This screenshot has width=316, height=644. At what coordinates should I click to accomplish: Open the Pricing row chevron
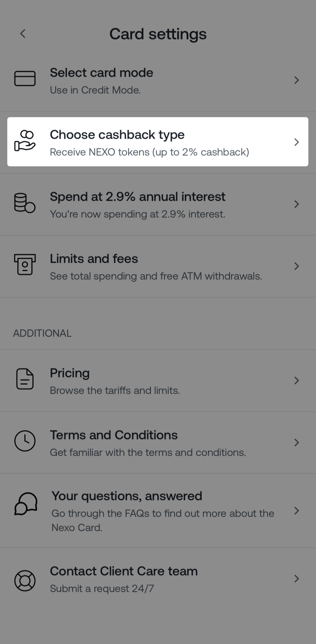pos(296,380)
